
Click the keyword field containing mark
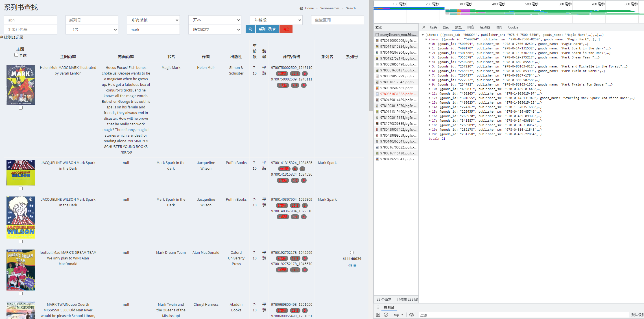[153, 30]
